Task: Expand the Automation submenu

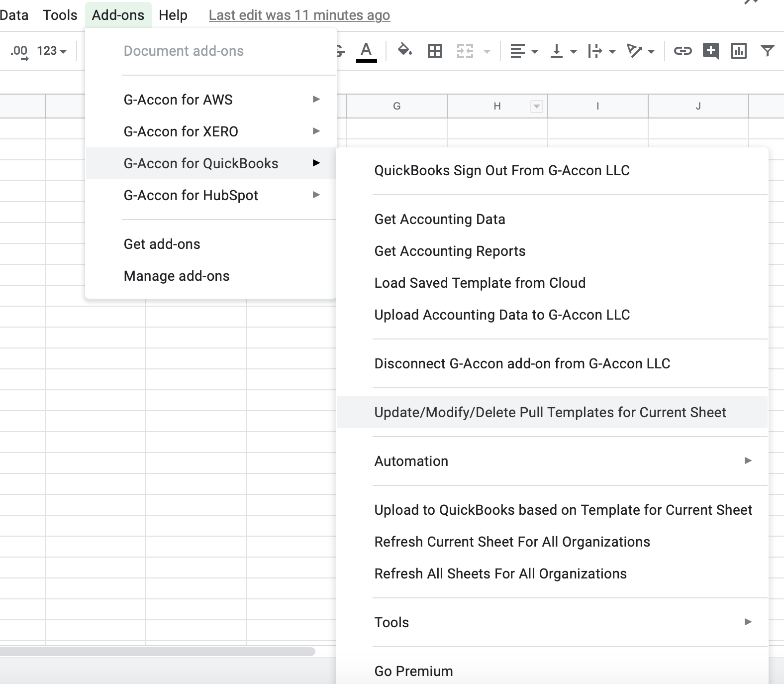Action: (x=552, y=461)
